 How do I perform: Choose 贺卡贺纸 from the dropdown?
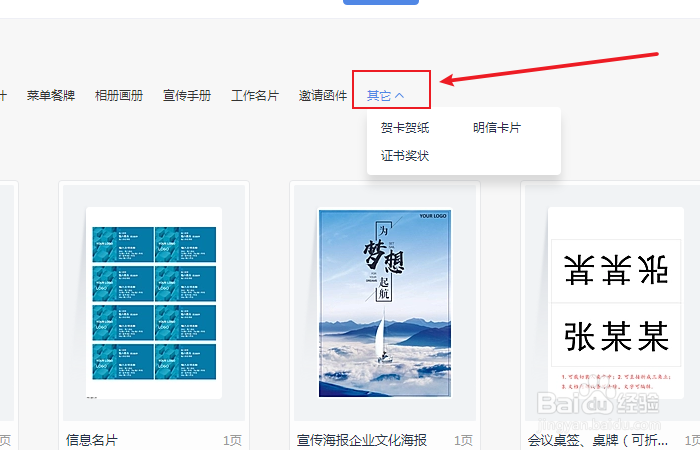click(405, 128)
